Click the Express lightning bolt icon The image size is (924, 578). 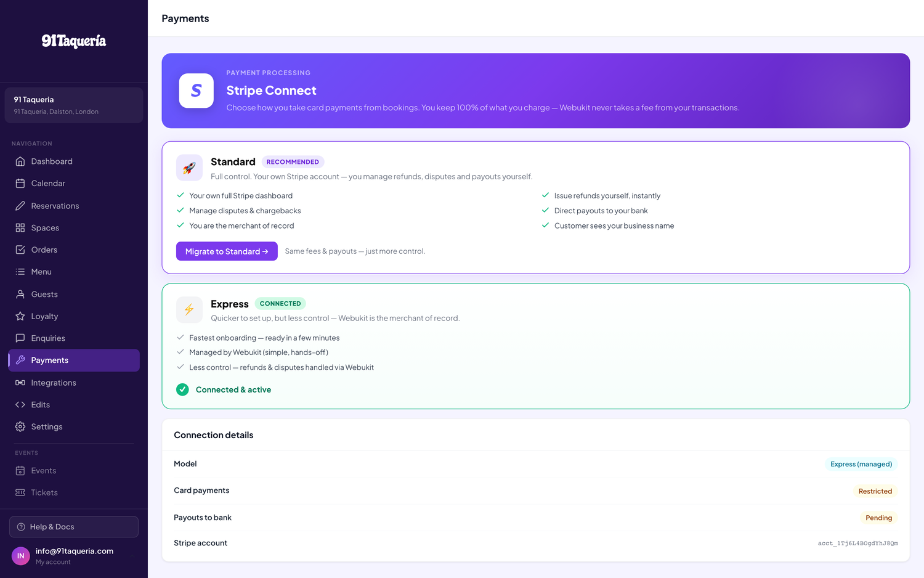(x=189, y=310)
